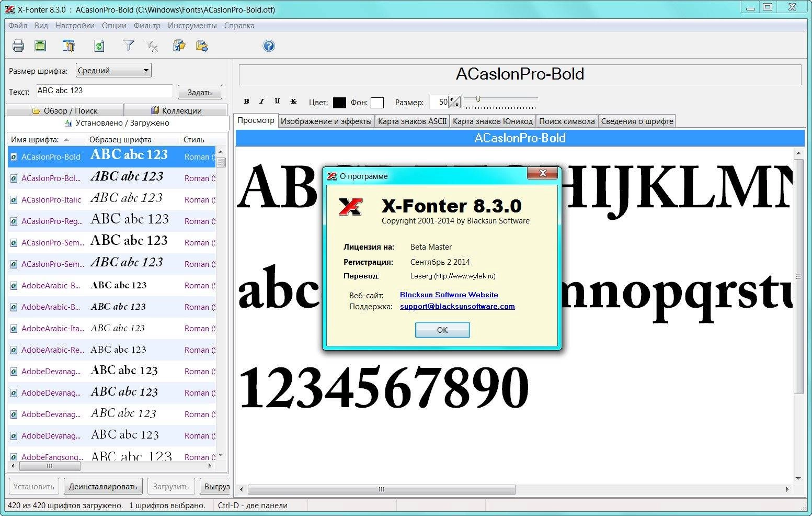Toggle strikethrough formatting in preview
The width and height of the screenshot is (812, 516).
click(x=293, y=102)
